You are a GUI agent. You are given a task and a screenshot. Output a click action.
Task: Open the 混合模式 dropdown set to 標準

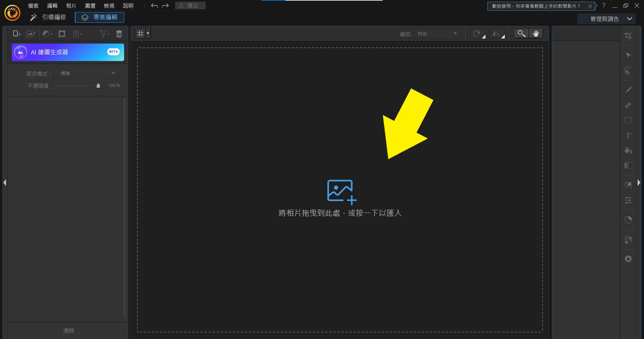pyautogui.click(x=88, y=73)
